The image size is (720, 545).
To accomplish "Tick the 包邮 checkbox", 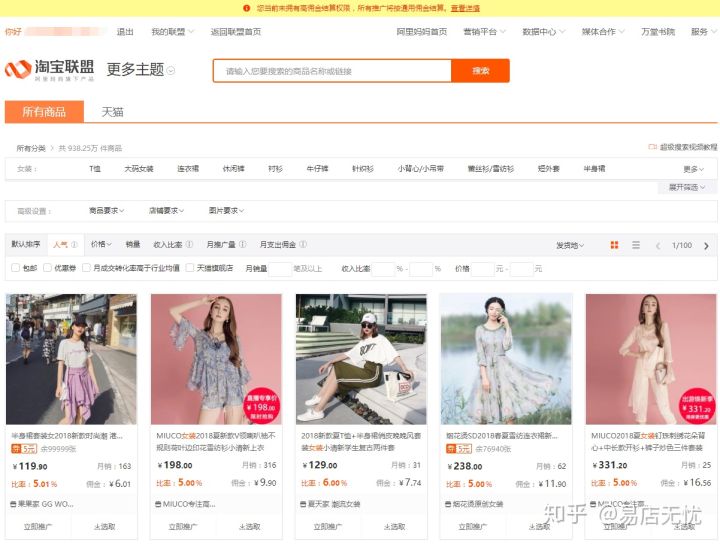I will [x=15, y=268].
